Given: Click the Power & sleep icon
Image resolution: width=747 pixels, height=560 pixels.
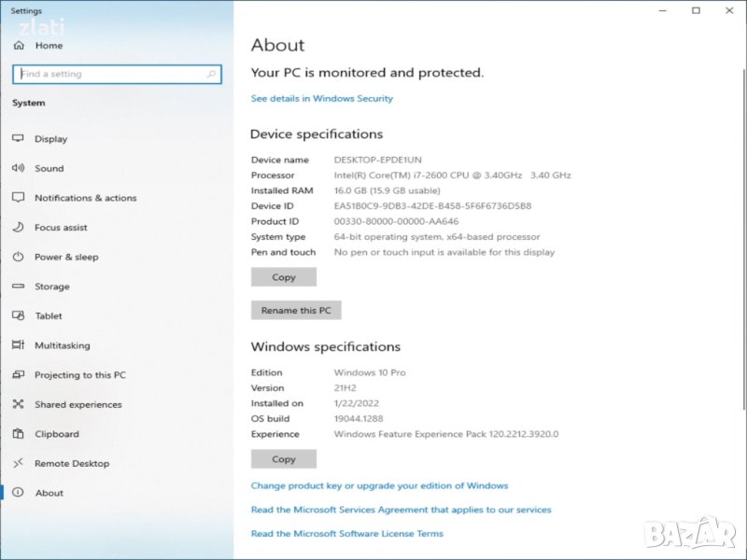Looking at the screenshot, I should point(18,257).
